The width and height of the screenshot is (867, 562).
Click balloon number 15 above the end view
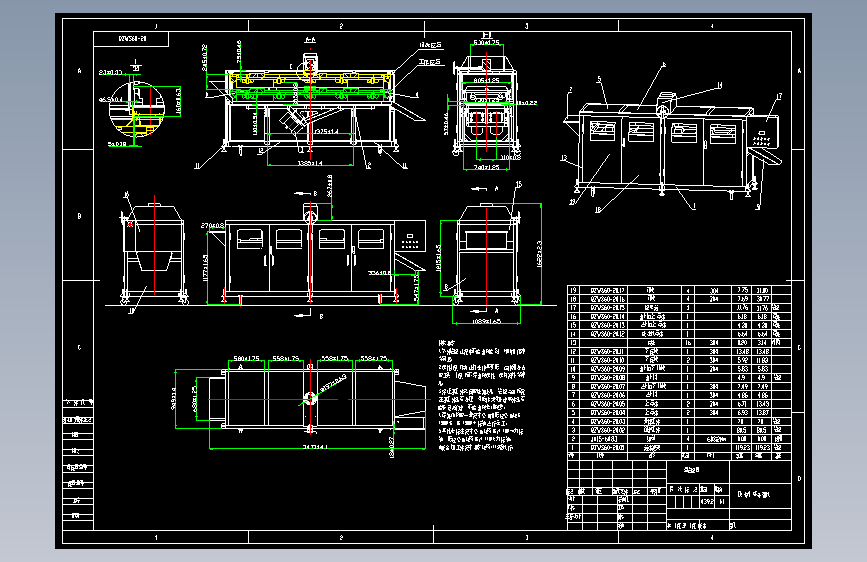click(518, 184)
